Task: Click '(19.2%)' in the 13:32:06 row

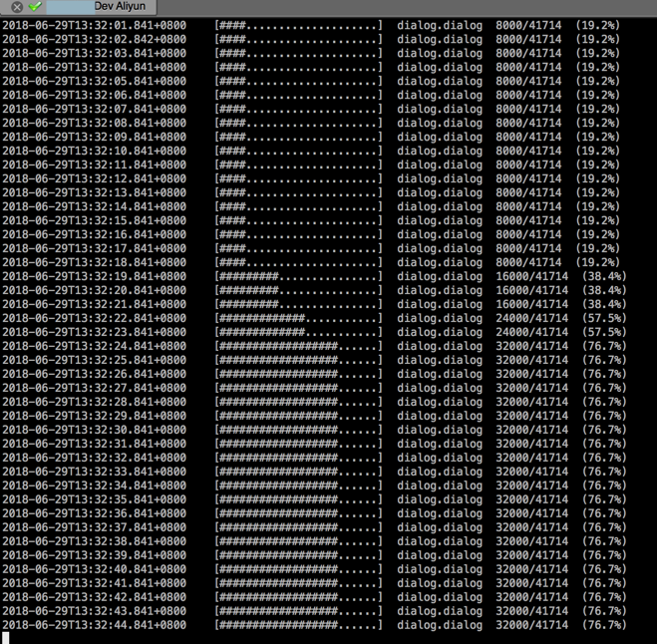Action: [597, 95]
